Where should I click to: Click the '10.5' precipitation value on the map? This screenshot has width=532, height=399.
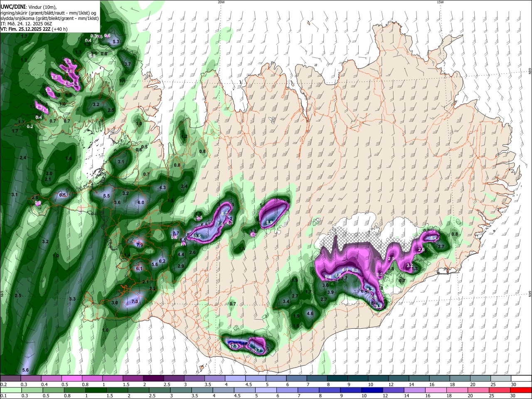196,236
